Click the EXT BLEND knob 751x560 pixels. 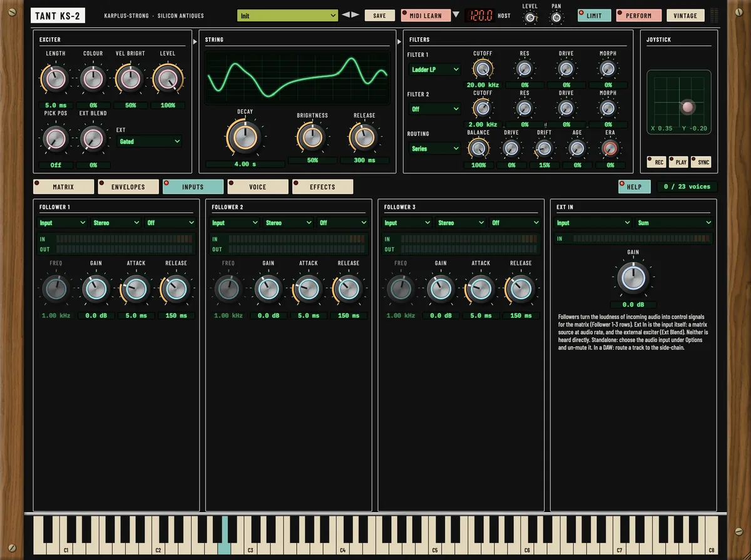(93, 138)
